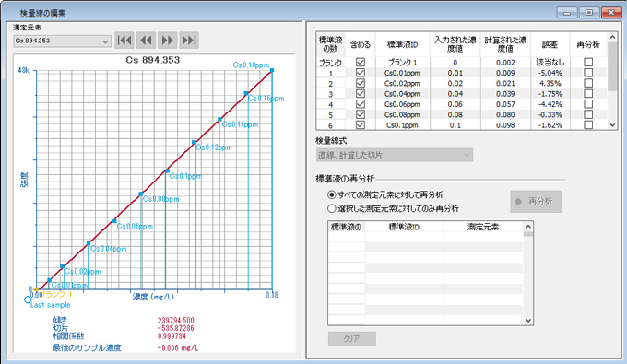The width and height of the screenshot is (627, 364).
Task: Click the Cs0.18ppm data point on curve
Action: 272,70
